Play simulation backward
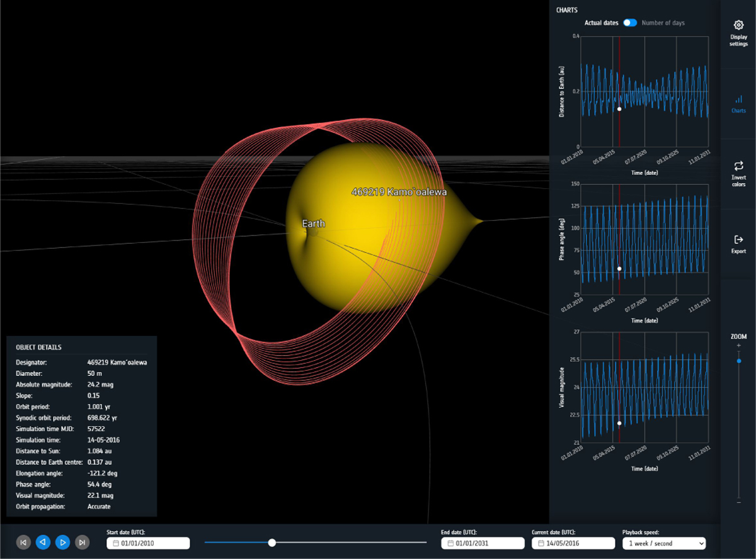 [x=43, y=542]
